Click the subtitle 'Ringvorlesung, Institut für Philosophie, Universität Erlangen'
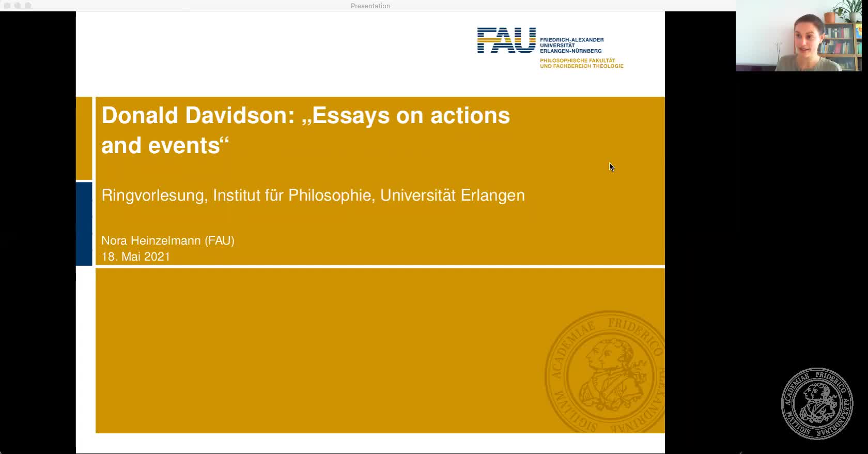Viewport: 868px width, 454px height. (313, 195)
